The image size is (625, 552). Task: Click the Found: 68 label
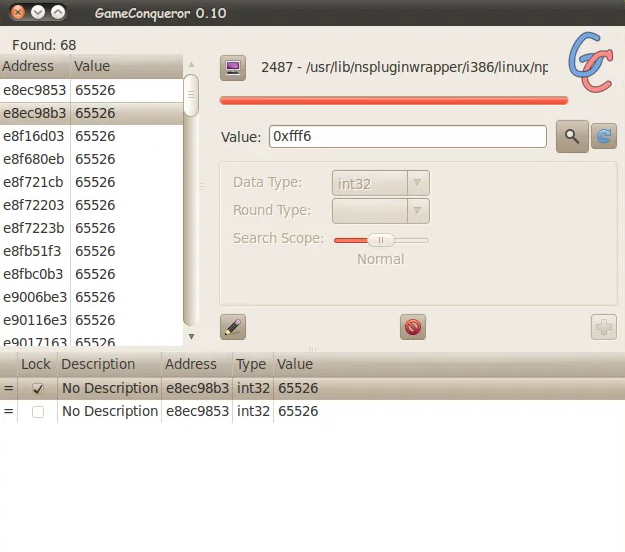click(x=44, y=45)
